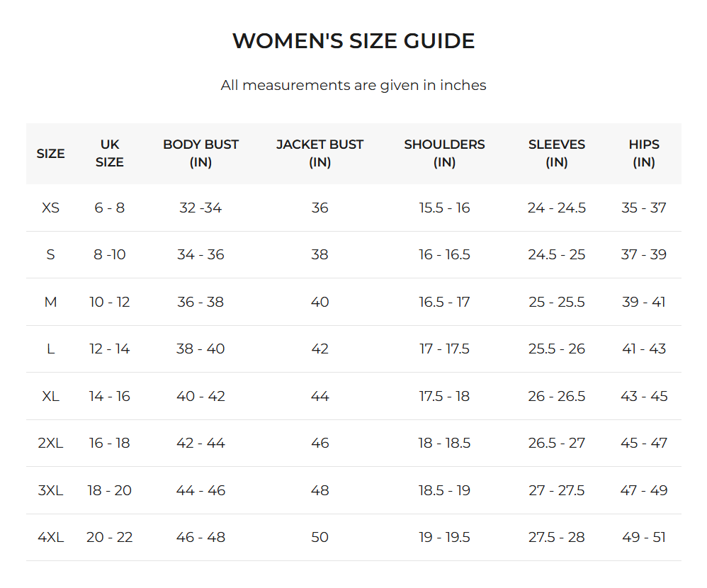Viewport: 707px width, 588px height.
Task: Select sleeves value 27 - 27.5
Action: (557, 491)
